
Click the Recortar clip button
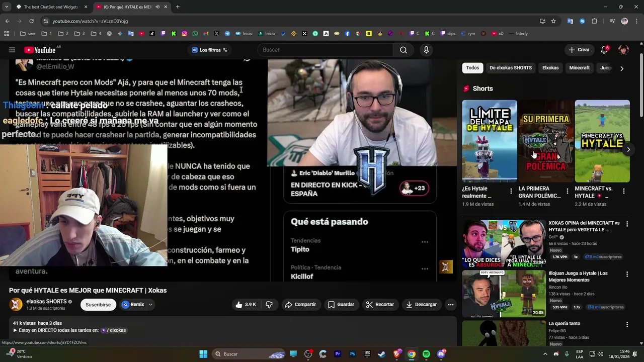[x=380, y=305]
